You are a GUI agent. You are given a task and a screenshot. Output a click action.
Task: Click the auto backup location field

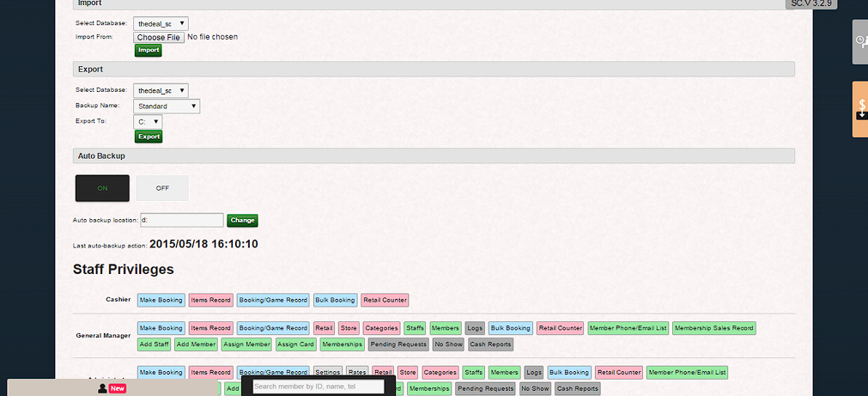coord(181,221)
